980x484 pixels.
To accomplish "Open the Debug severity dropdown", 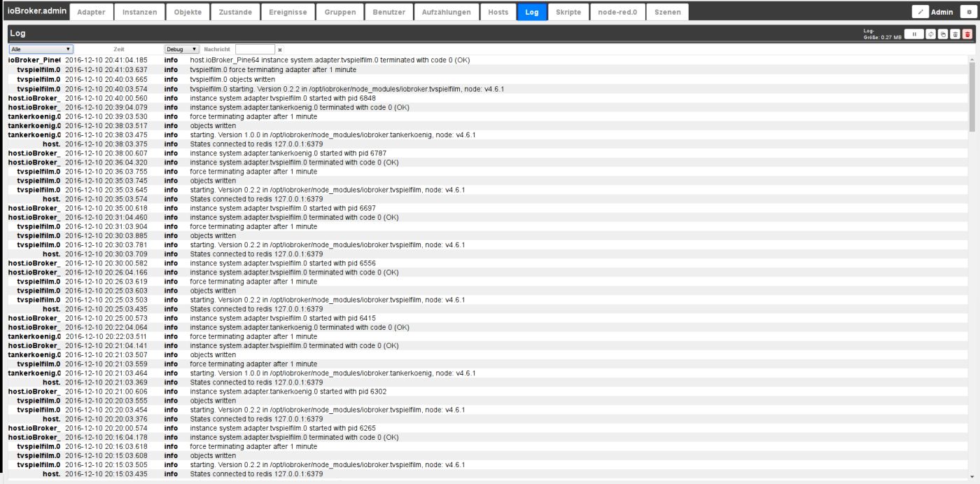I will tap(182, 49).
